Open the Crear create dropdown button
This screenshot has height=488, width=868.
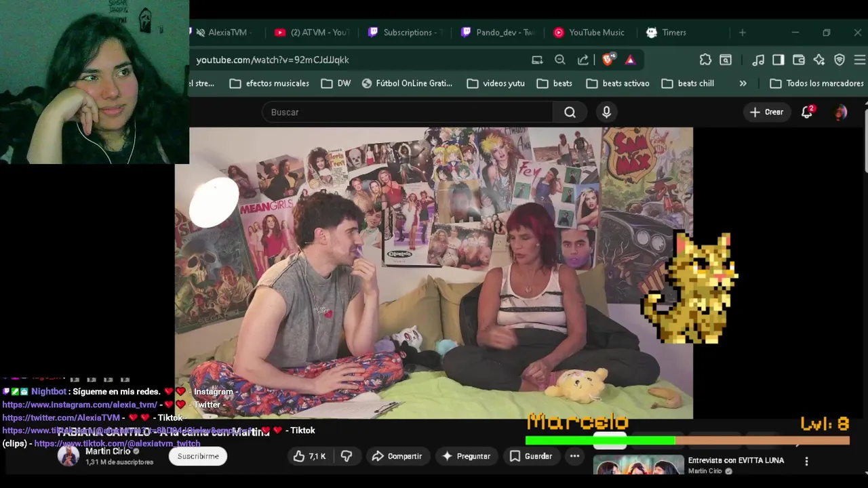click(766, 113)
